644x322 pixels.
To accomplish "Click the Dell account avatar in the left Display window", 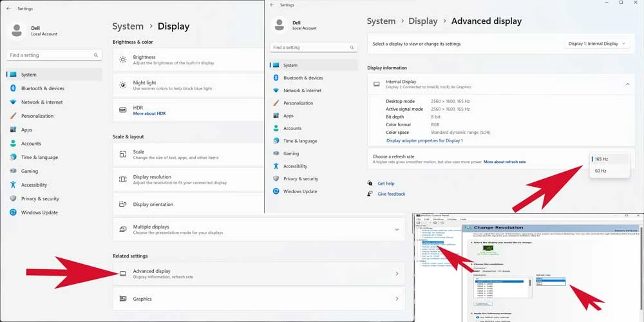I will [x=17, y=30].
